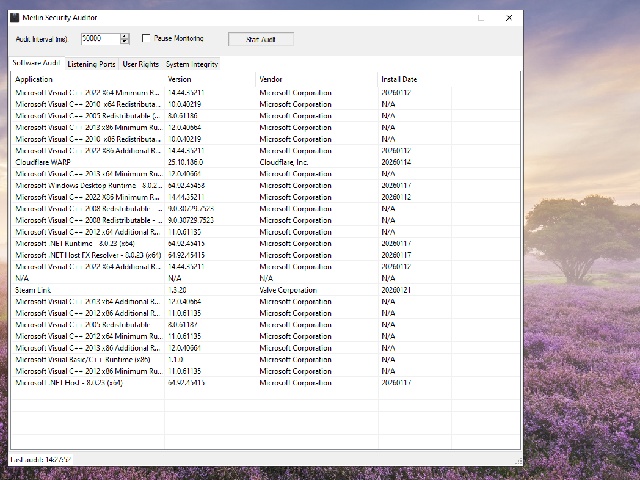Open the System Integrity tab
Image resolution: width=640 pixels, height=480 pixels.
click(x=192, y=64)
